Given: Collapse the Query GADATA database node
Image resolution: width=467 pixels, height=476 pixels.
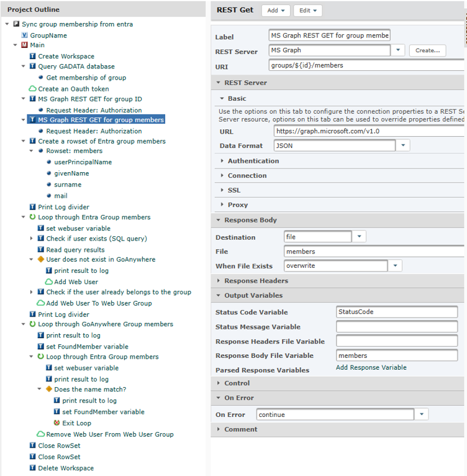Looking at the screenshot, I should pyautogui.click(x=23, y=66).
